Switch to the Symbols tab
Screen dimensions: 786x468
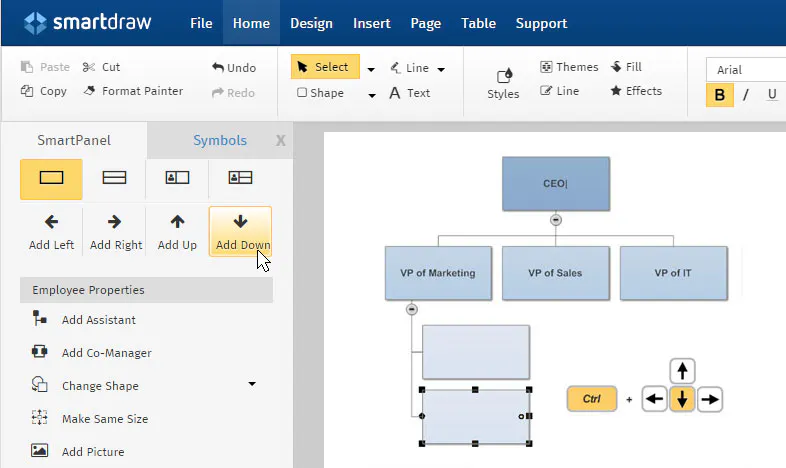click(x=220, y=140)
